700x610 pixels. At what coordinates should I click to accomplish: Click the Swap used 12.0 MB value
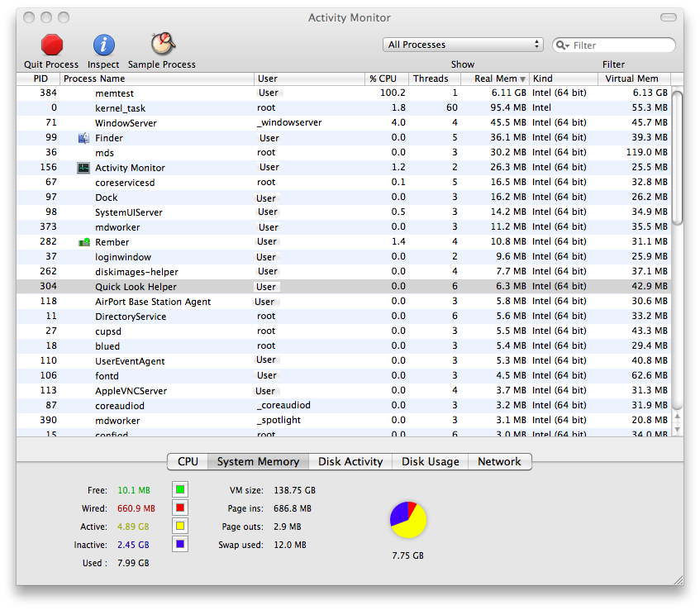(290, 545)
